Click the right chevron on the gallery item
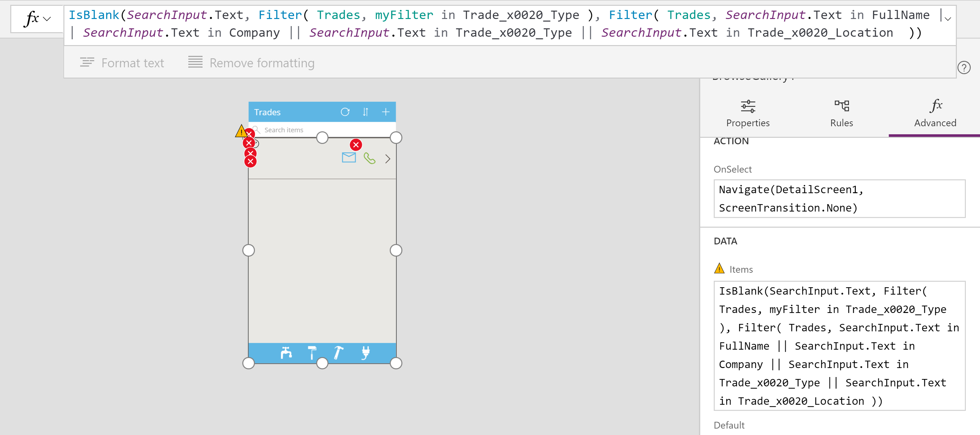The image size is (980, 435). click(x=388, y=158)
